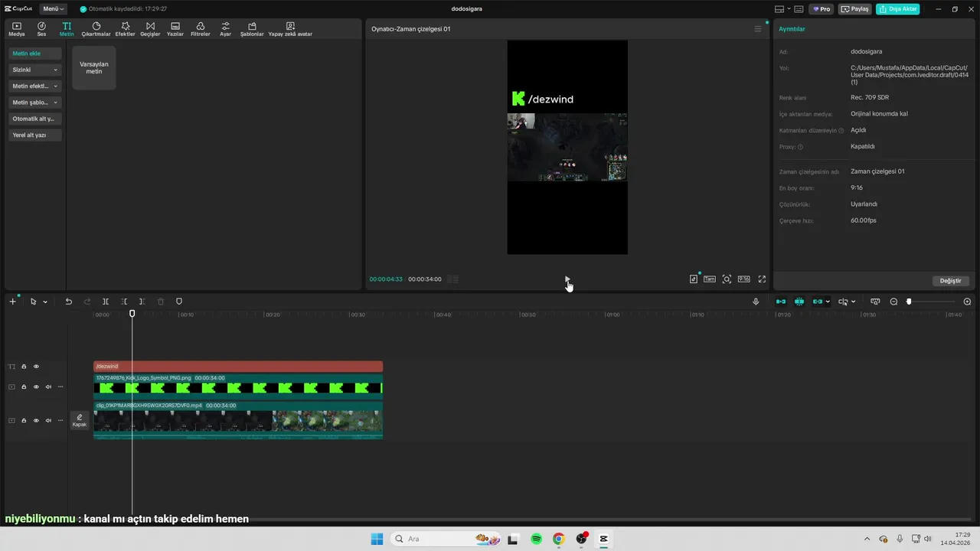The height and width of the screenshot is (551, 980).
Task: Click the microphone record voiceover icon
Action: point(756,302)
